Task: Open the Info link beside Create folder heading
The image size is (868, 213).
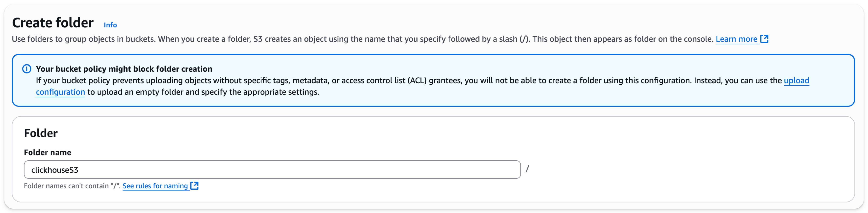Action: pyautogui.click(x=110, y=25)
